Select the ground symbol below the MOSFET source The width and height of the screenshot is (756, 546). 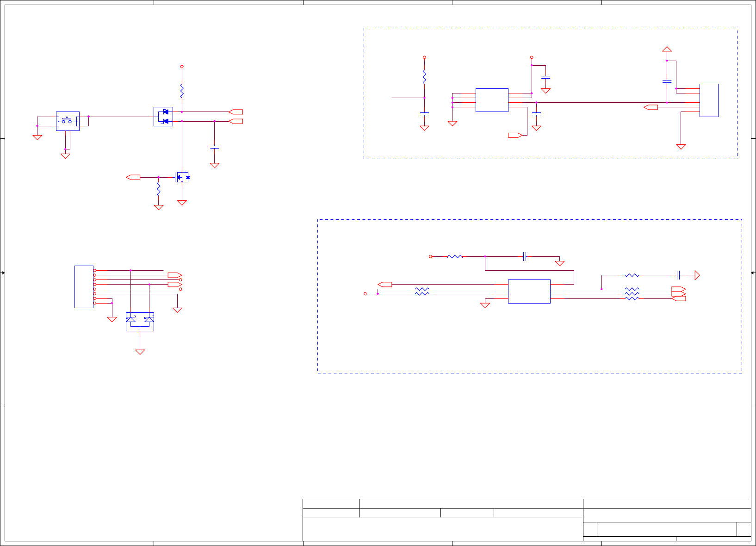point(182,203)
